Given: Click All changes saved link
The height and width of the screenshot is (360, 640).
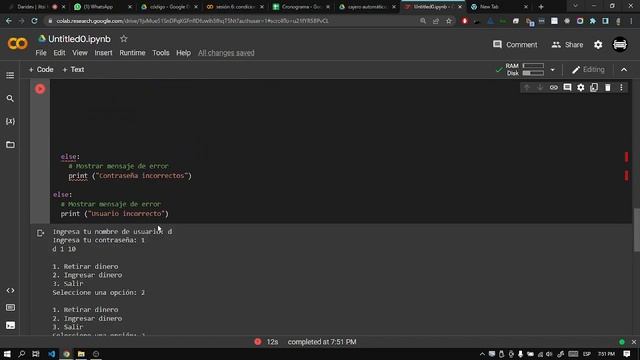Looking at the screenshot, I should click(x=226, y=53).
